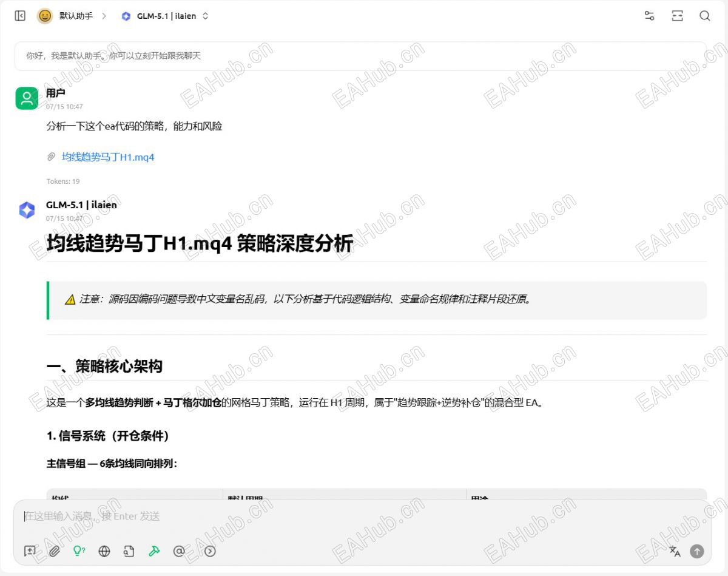Toggle the thinking lightbulb icon
This screenshot has height=576, width=728.
(79, 551)
